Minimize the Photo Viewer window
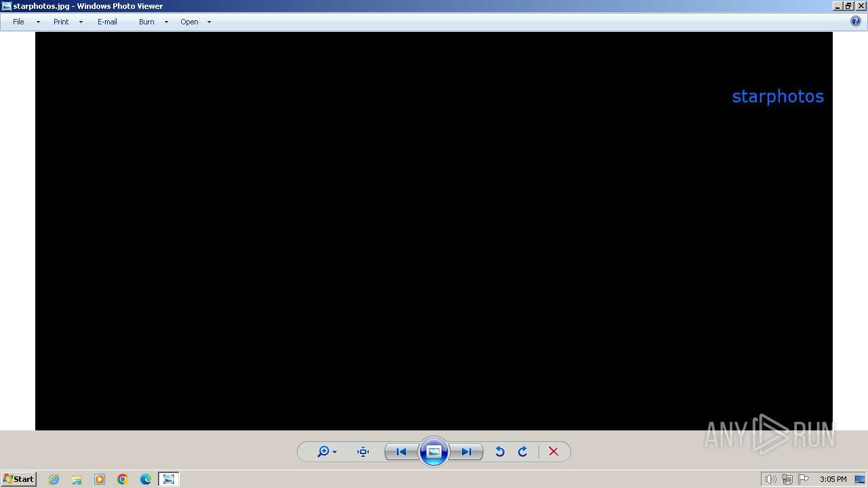868x488 pixels. (x=837, y=6)
